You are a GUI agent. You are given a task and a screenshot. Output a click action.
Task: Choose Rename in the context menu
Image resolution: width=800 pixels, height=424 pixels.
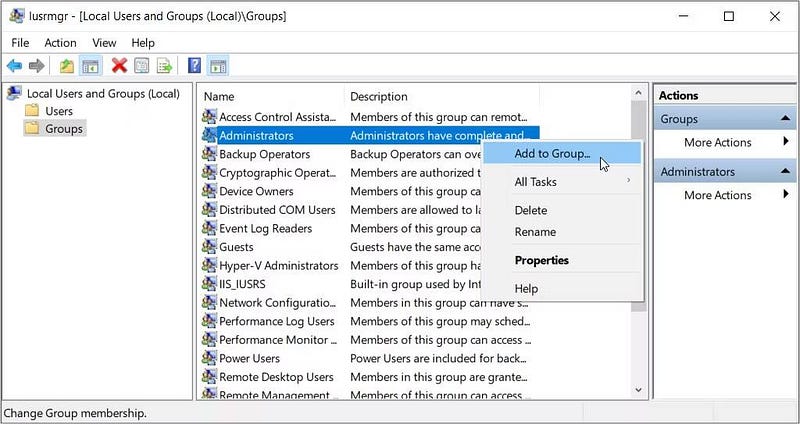[562, 232]
